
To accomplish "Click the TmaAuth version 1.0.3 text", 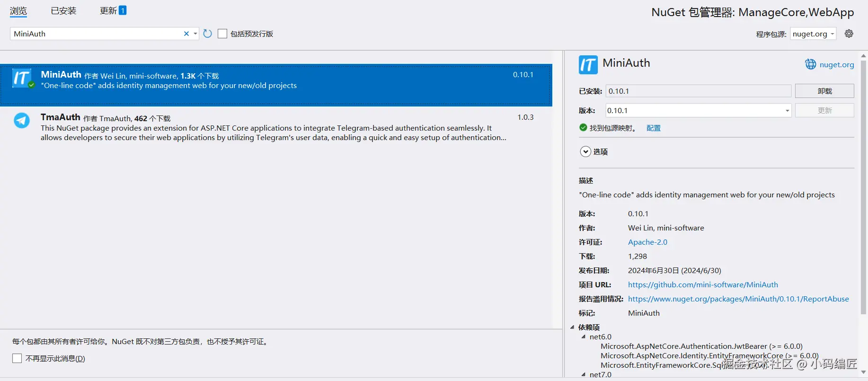I will (525, 117).
